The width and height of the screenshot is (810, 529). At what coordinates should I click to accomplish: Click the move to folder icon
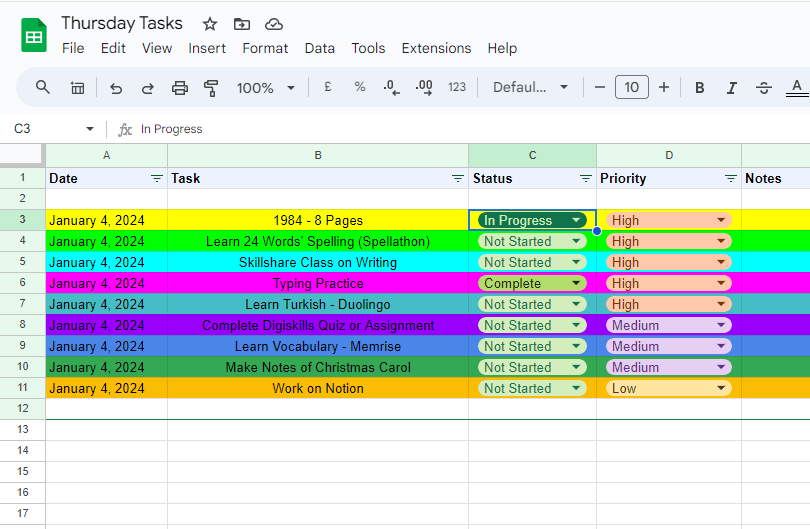click(242, 24)
